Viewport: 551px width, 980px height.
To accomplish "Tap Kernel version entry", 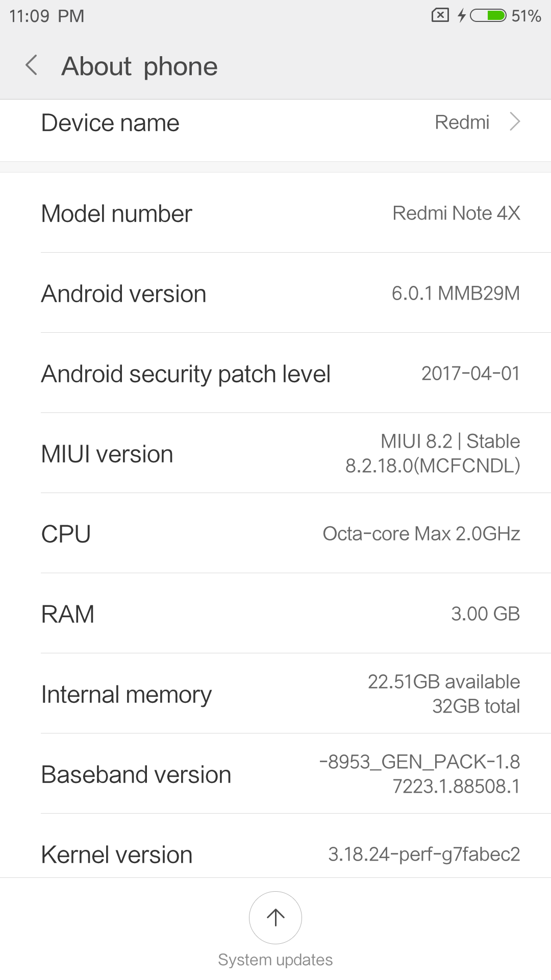I will (275, 854).
